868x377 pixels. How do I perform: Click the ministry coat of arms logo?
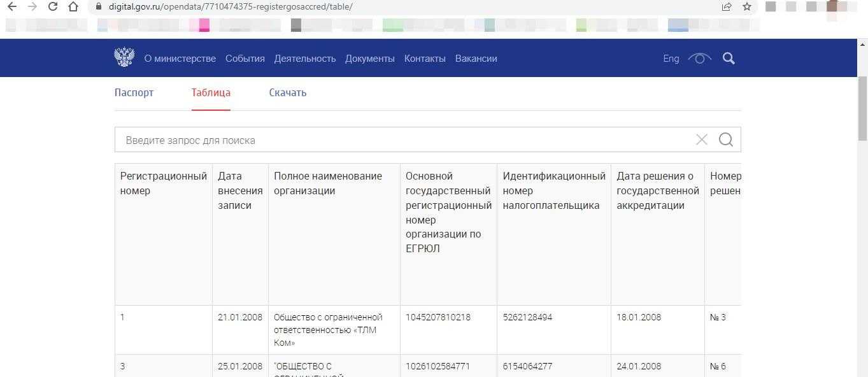124,57
